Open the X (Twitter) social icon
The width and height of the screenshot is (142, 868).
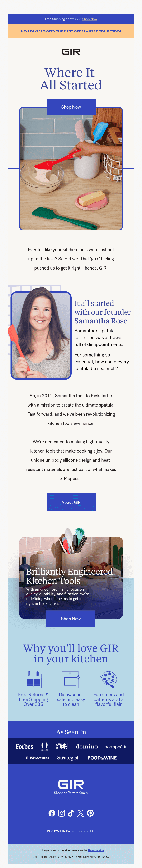pos(81,813)
